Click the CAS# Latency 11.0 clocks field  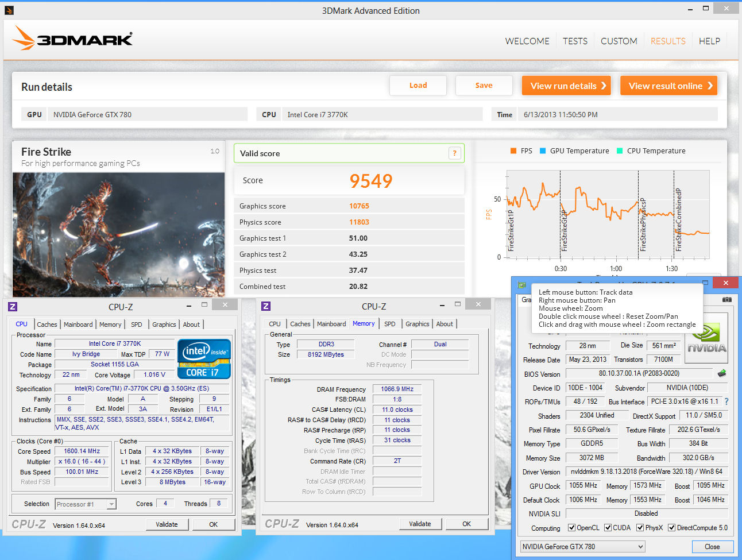click(x=397, y=410)
